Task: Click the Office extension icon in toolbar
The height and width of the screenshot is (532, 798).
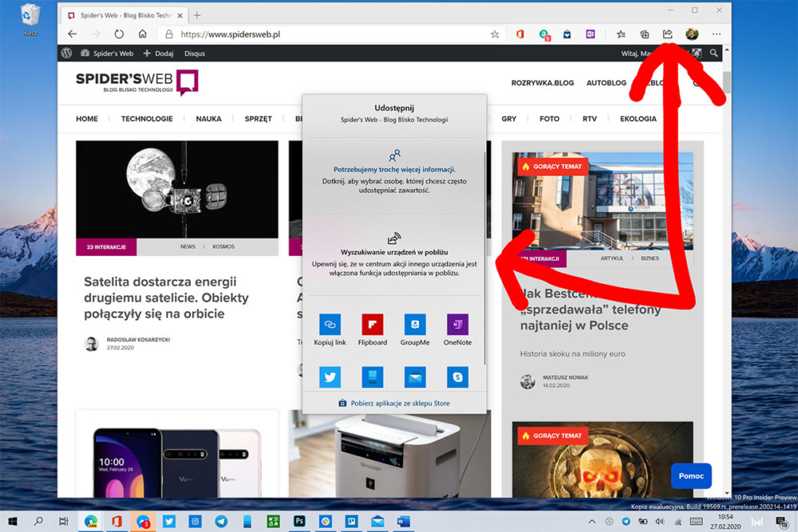Action: click(520, 34)
